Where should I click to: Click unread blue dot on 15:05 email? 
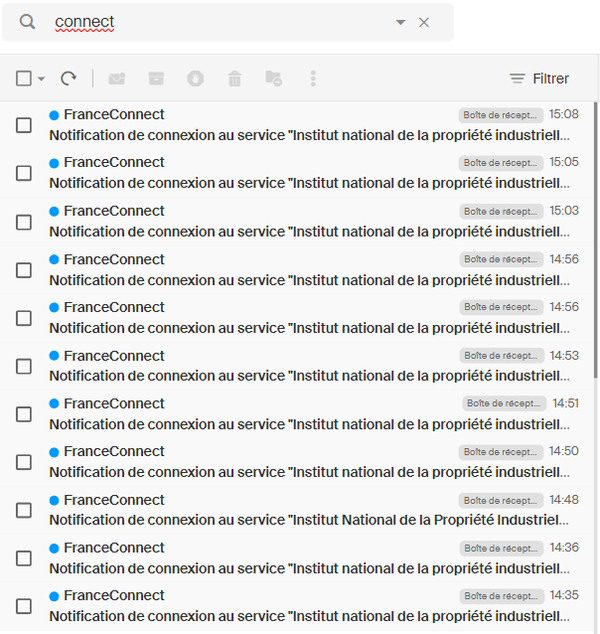[54, 163]
